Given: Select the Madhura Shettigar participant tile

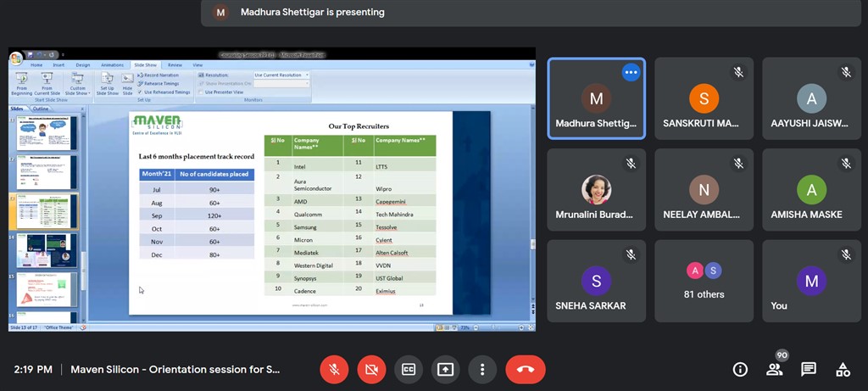Looking at the screenshot, I should tap(596, 98).
